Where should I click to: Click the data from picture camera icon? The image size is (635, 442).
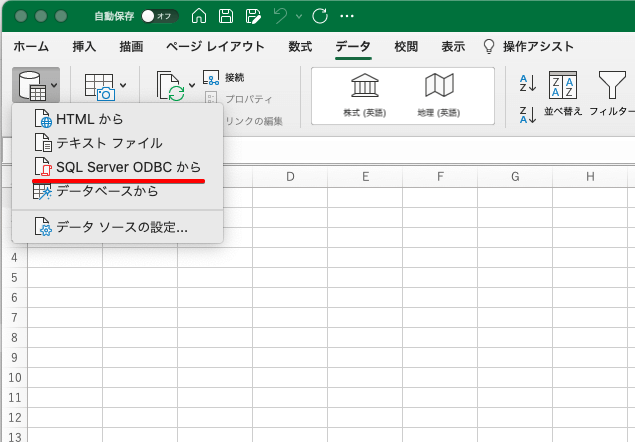pos(100,86)
